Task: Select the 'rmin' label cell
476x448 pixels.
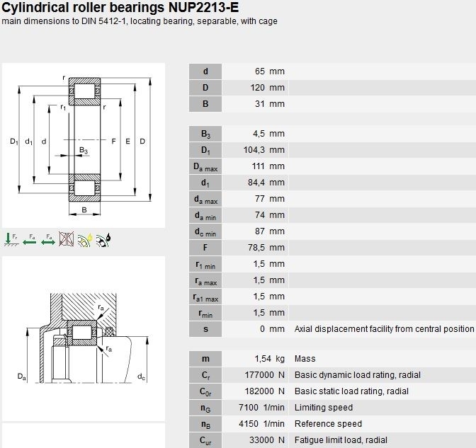Action: (205, 313)
